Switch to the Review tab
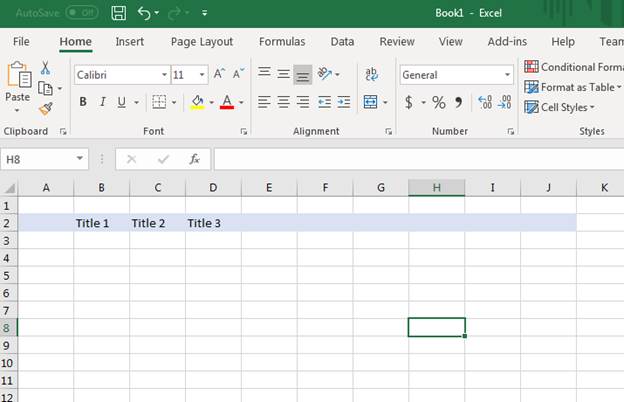This screenshot has width=624, height=402. pos(397,41)
